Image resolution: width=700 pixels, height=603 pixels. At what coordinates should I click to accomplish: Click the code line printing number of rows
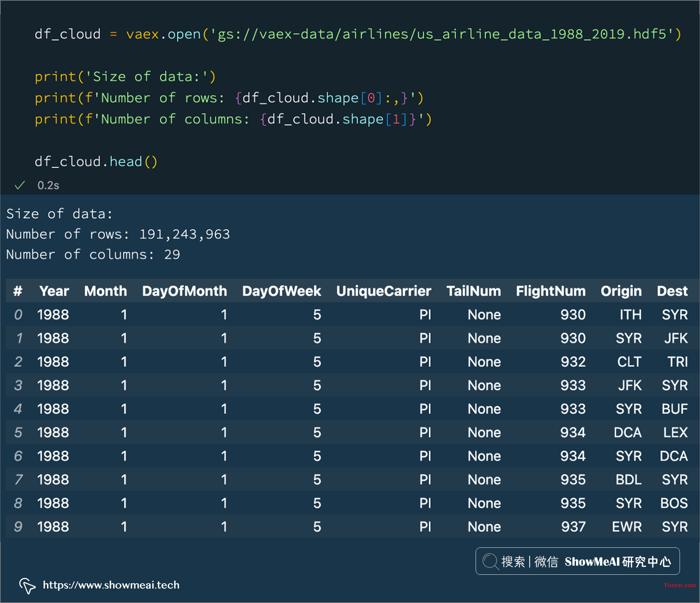[229, 98]
